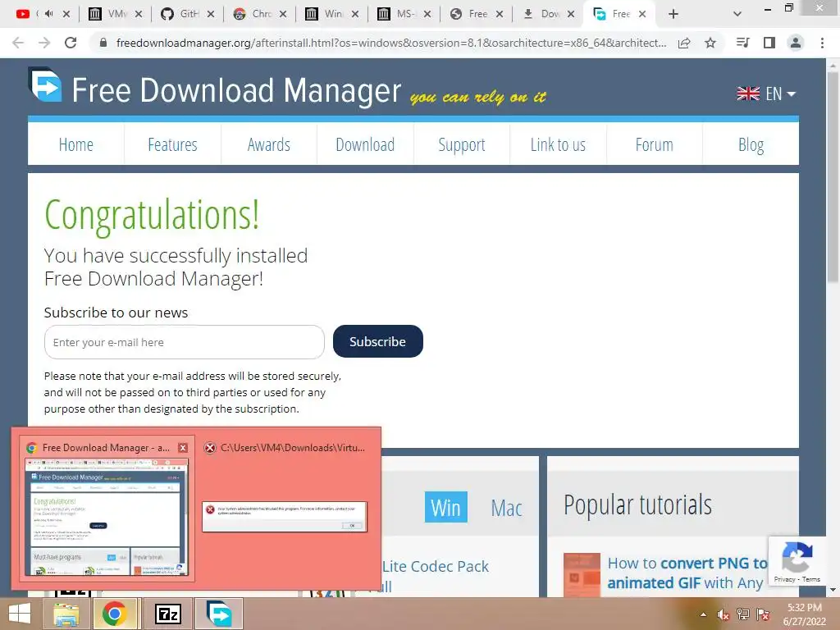Click the reCAPTCHA badge icon
840x630 pixels.
[797, 557]
